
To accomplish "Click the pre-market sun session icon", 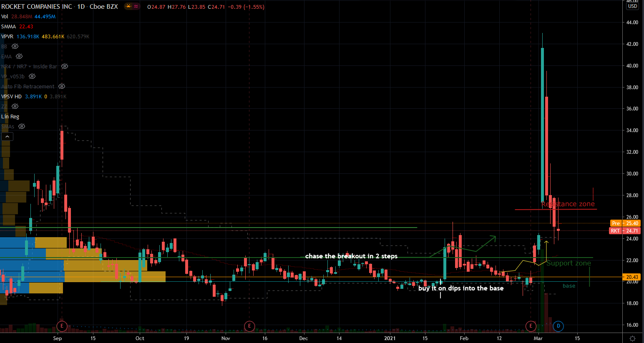I will pos(128,7).
